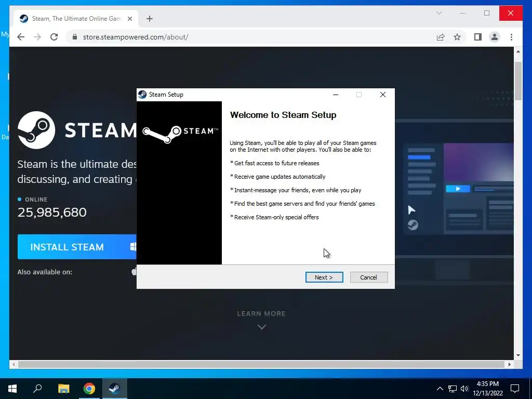The width and height of the screenshot is (532, 399).
Task: Reload the Steam store page
Action: (x=54, y=37)
